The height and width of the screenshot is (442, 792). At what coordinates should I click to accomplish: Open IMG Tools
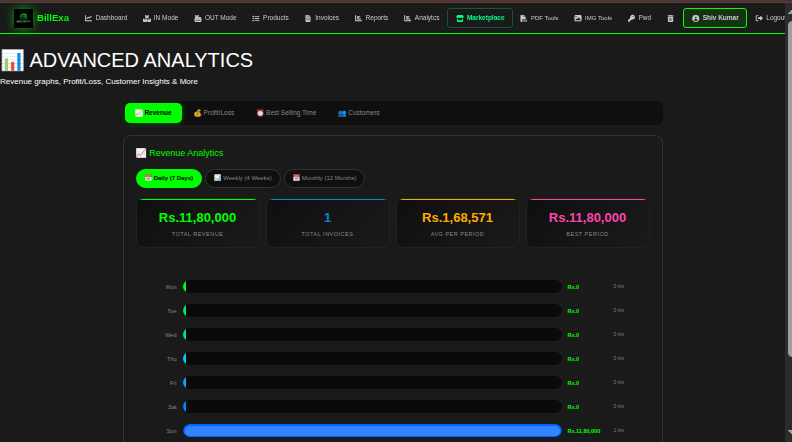coord(593,18)
